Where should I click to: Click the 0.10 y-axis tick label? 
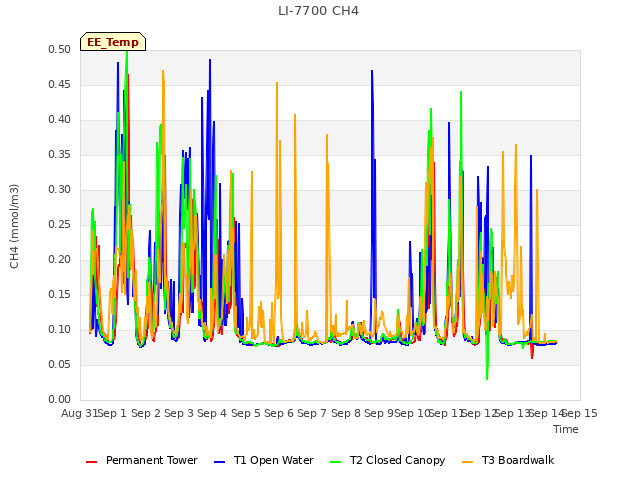(x=60, y=329)
